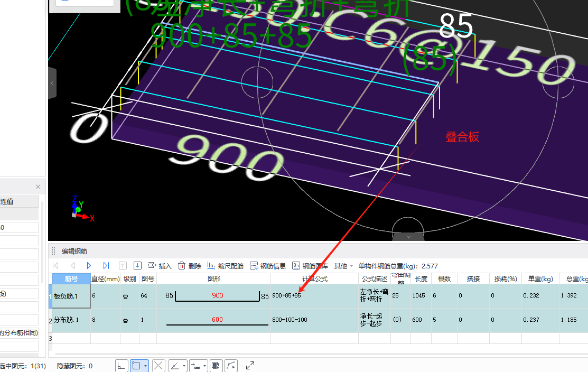This screenshot has height=372, width=588.
Task: Click the XYZ axis gizmo
Action: point(82,208)
